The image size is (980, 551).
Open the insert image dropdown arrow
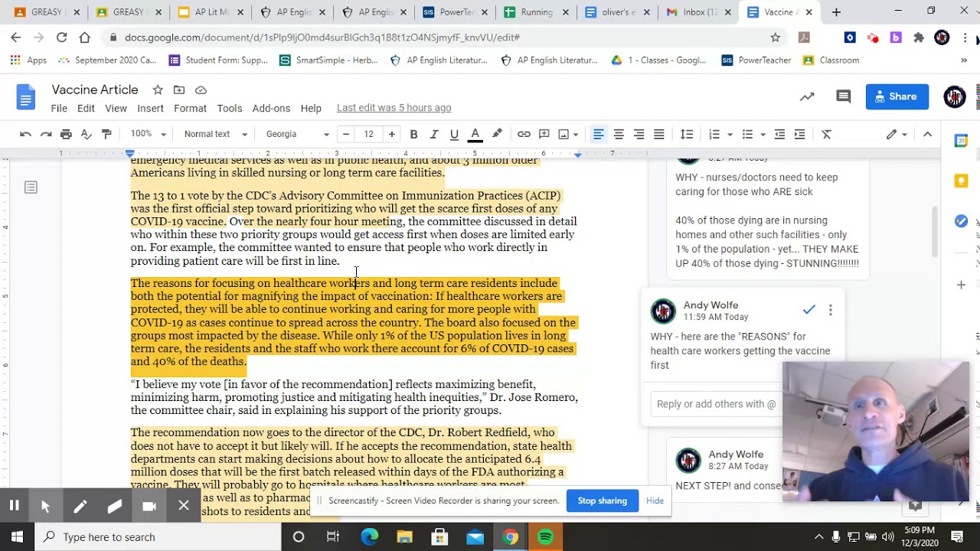[x=576, y=135]
